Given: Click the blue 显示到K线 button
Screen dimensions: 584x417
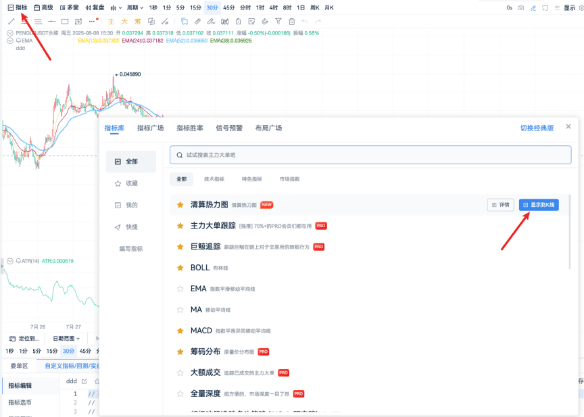Looking at the screenshot, I should pyautogui.click(x=539, y=205).
